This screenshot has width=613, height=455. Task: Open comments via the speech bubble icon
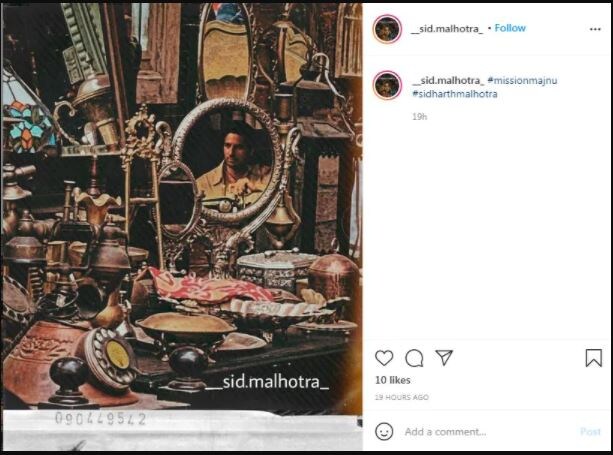pyautogui.click(x=414, y=358)
